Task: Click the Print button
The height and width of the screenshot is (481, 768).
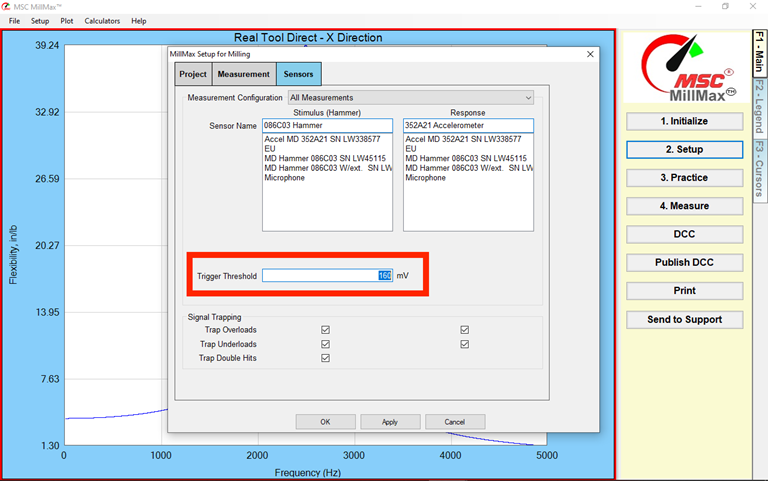Action: coord(684,291)
